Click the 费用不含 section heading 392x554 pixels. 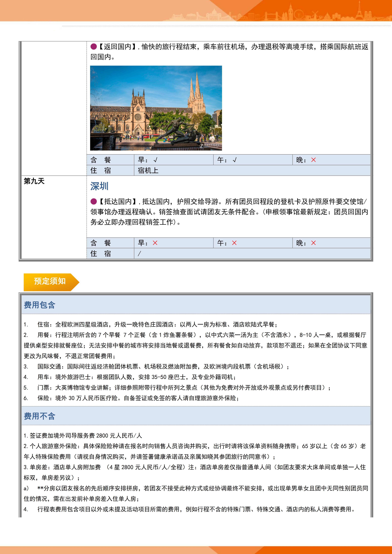pyautogui.click(x=40, y=416)
